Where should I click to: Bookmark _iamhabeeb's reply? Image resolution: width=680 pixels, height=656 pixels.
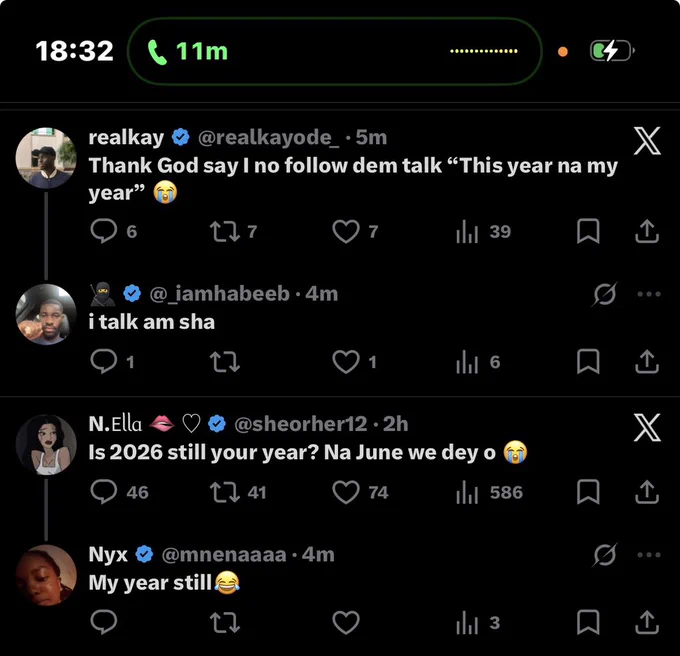coord(588,362)
